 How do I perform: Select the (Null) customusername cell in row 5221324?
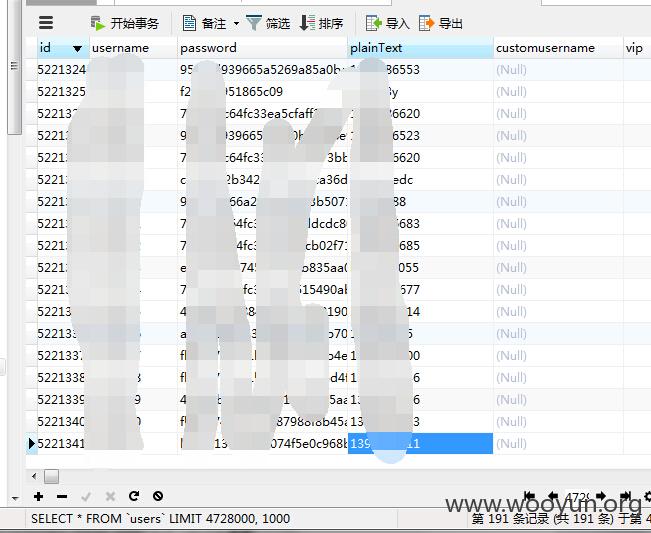[558, 70]
